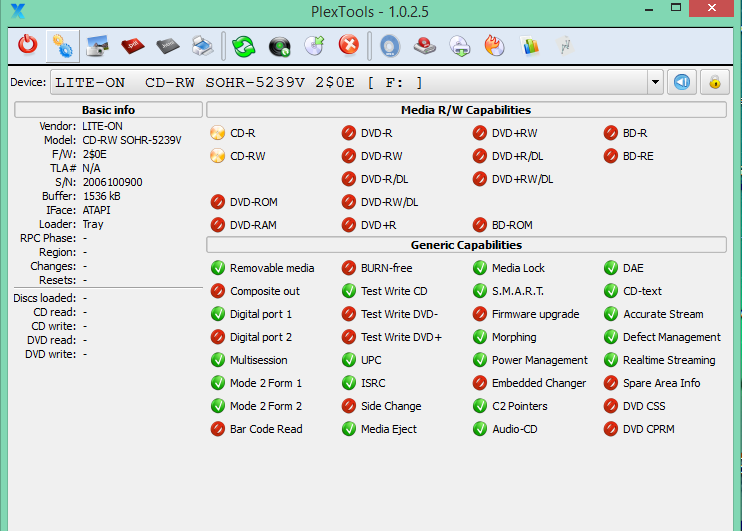Click the Bar Code Read label
This screenshot has height=531, width=742.
[266, 429]
